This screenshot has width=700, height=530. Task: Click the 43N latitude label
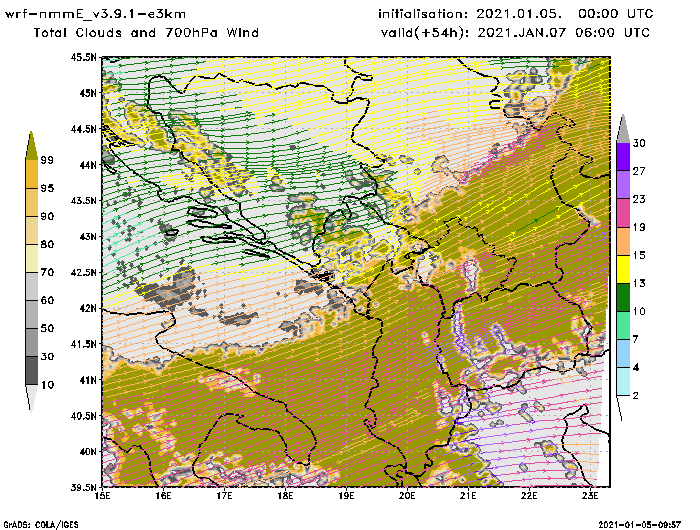click(x=88, y=237)
